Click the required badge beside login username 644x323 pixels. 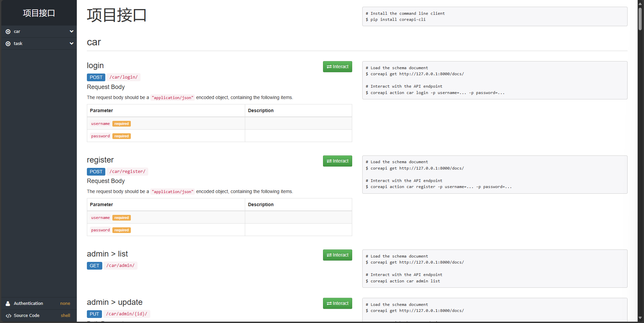pos(121,124)
